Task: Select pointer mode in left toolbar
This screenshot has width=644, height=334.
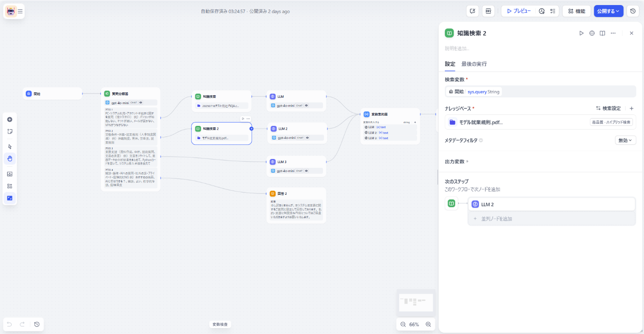Action: tap(10, 147)
